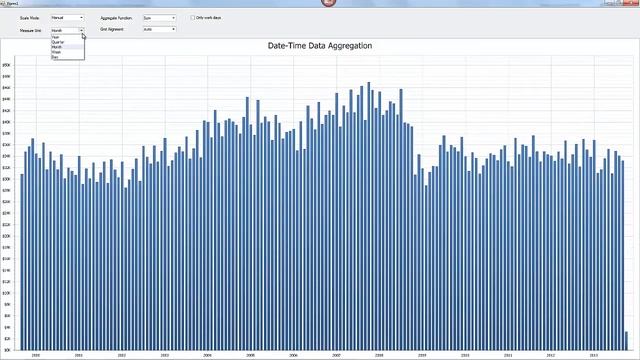The width and height of the screenshot is (640, 360).
Task: Click the Scale Mode label
Action: 29,18
